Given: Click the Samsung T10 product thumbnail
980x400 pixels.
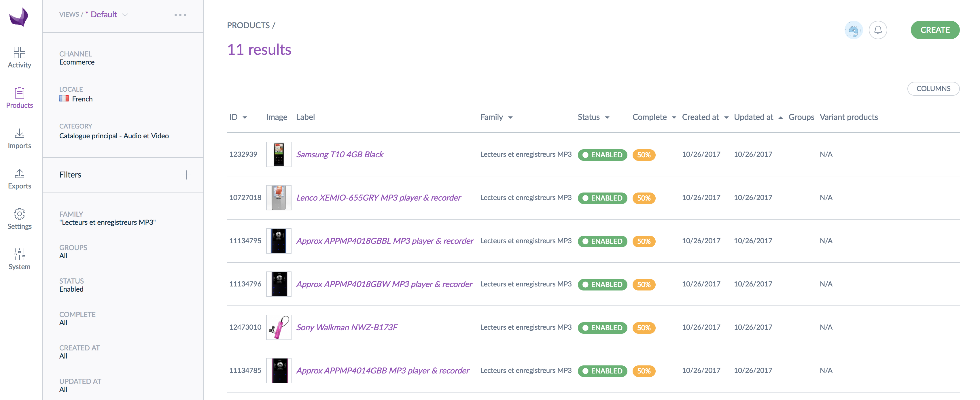Looking at the screenshot, I should click(x=279, y=154).
